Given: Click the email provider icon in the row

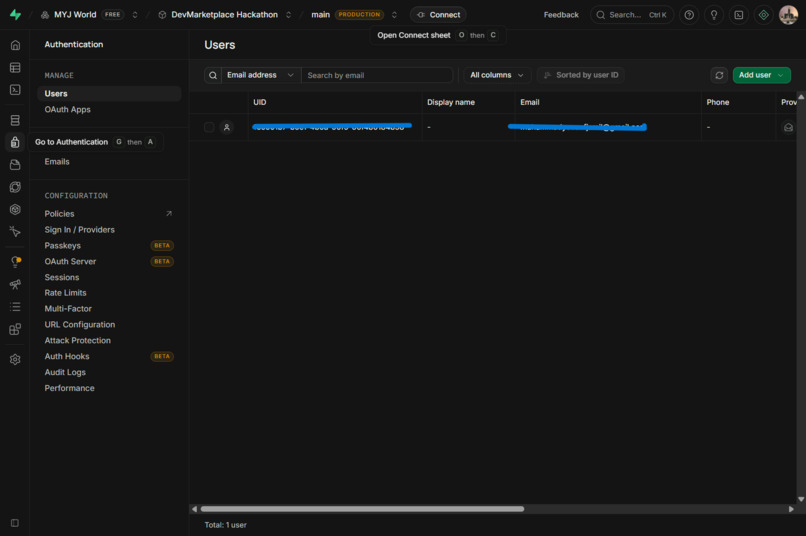Looking at the screenshot, I should click(x=788, y=127).
